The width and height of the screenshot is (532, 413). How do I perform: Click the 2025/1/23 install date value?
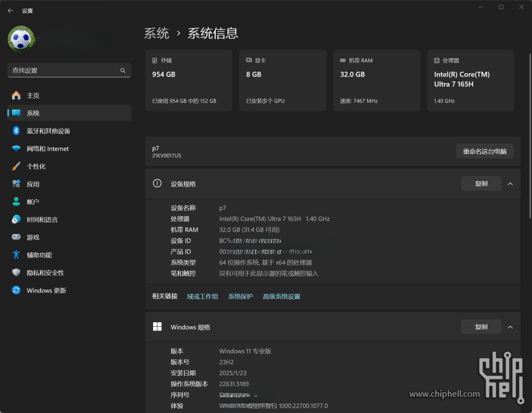[233, 373]
